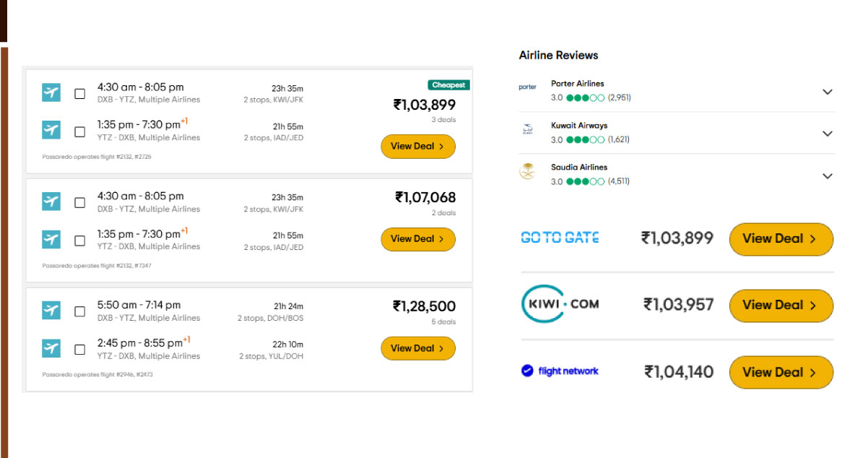
Task: Check the 1:35 pm return flight checkbox
Action: (79, 130)
